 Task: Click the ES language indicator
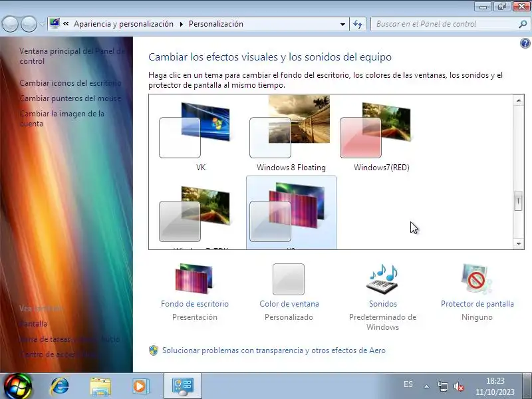[408, 384]
